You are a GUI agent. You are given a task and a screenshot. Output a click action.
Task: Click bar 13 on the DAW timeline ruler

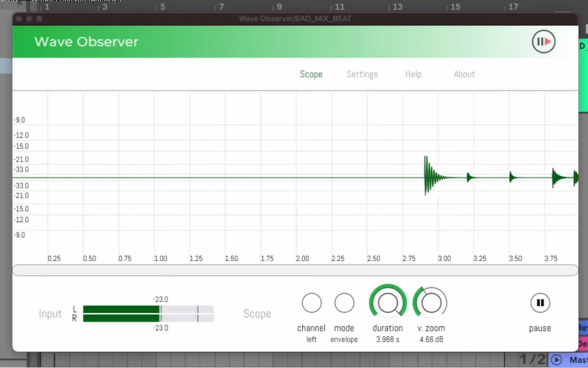click(x=397, y=7)
